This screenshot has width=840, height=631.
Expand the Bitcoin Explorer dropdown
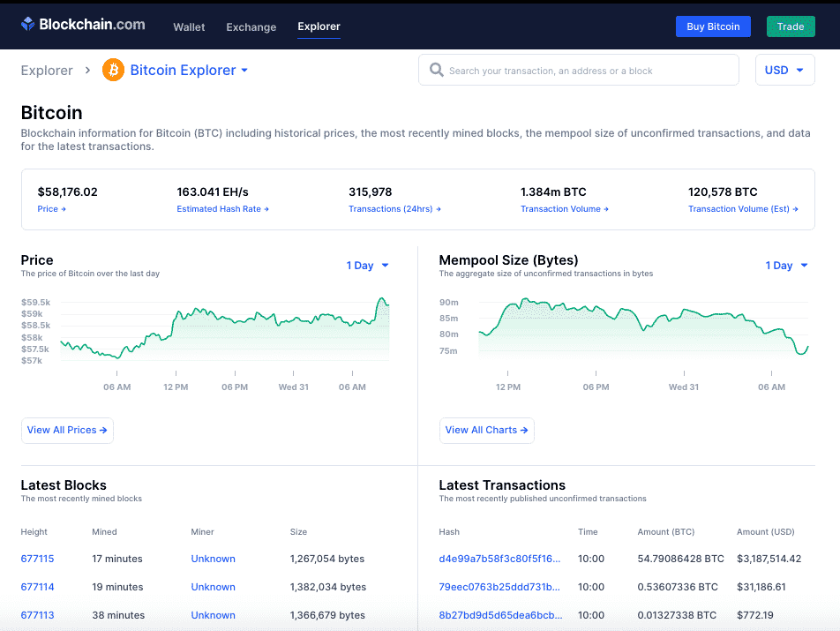point(189,71)
